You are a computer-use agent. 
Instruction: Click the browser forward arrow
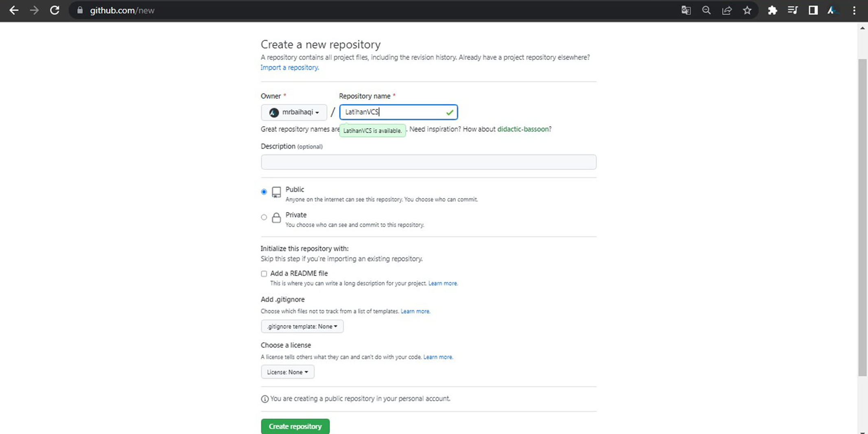coord(35,11)
